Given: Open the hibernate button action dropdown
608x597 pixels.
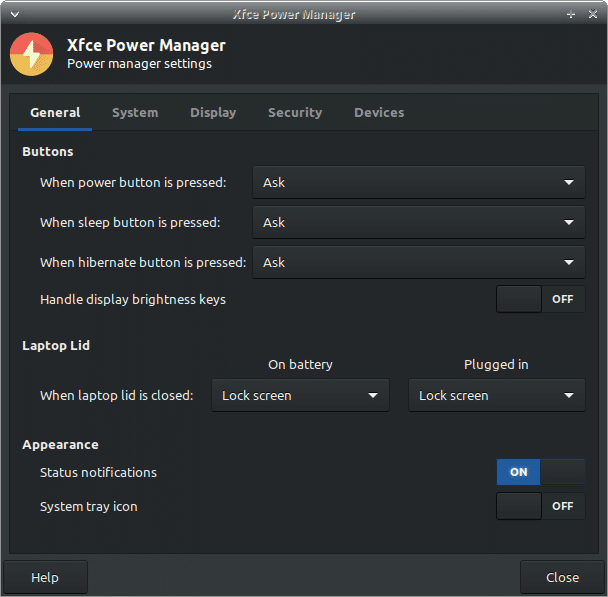Looking at the screenshot, I should 419,262.
